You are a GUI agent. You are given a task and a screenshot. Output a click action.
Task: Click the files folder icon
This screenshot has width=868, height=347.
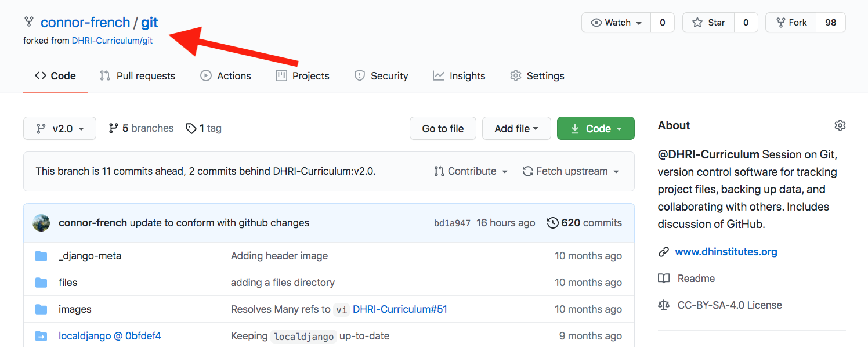(41, 283)
